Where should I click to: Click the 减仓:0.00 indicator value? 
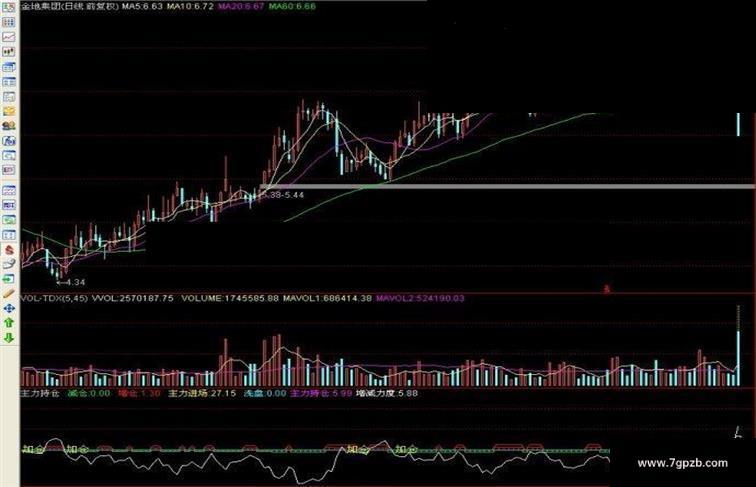[x=89, y=393]
